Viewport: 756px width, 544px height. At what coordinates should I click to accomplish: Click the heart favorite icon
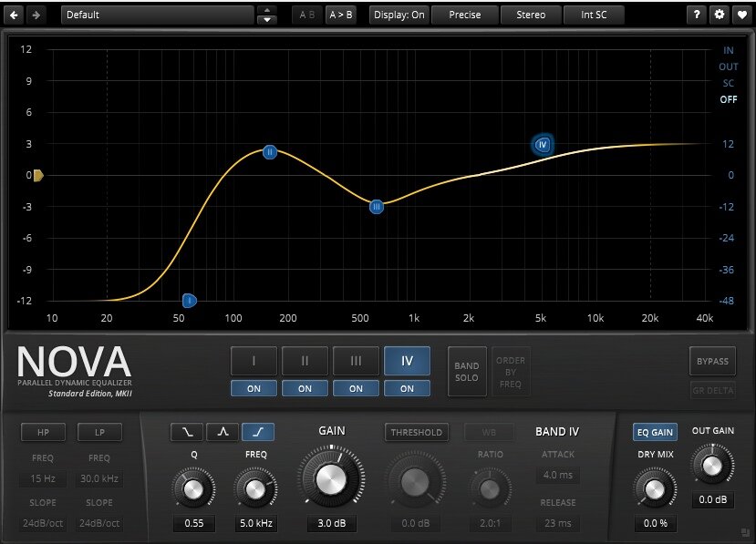[x=742, y=15]
